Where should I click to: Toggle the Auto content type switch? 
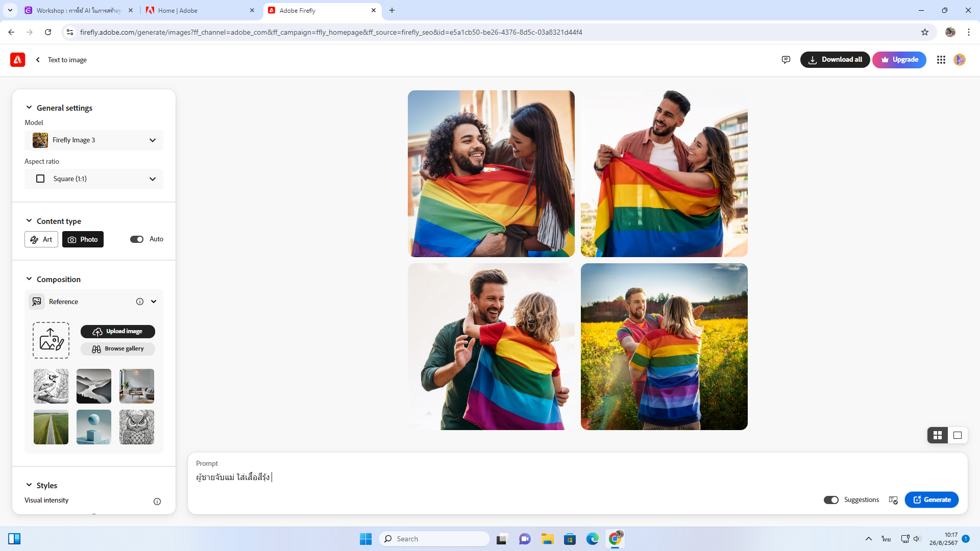(137, 239)
